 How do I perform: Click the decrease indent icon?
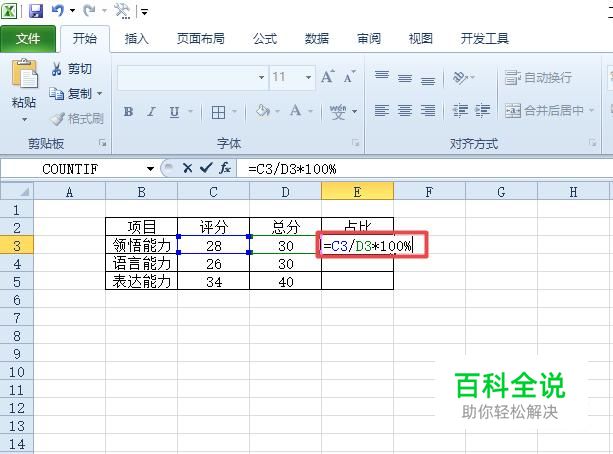pyautogui.click(x=460, y=111)
